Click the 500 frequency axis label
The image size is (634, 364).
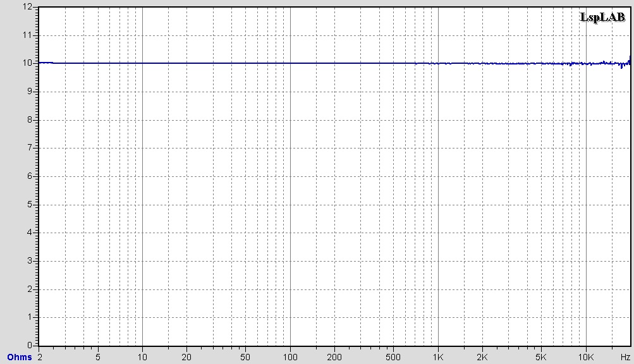click(x=393, y=358)
